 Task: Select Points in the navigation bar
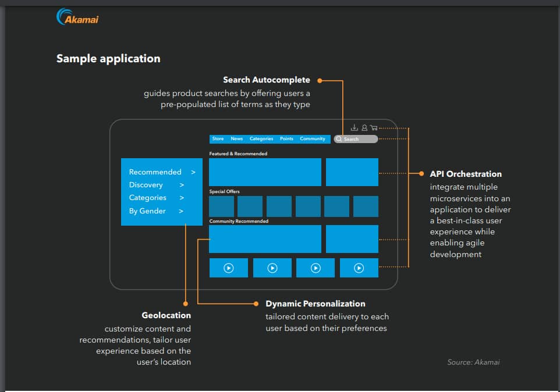286,139
